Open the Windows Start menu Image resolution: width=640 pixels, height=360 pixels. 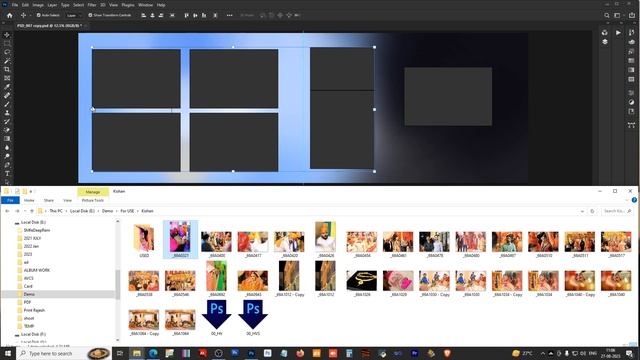pos(8,353)
